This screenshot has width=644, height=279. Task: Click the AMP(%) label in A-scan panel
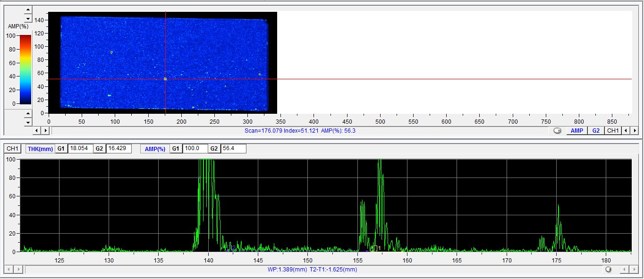click(x=155, y=149)
